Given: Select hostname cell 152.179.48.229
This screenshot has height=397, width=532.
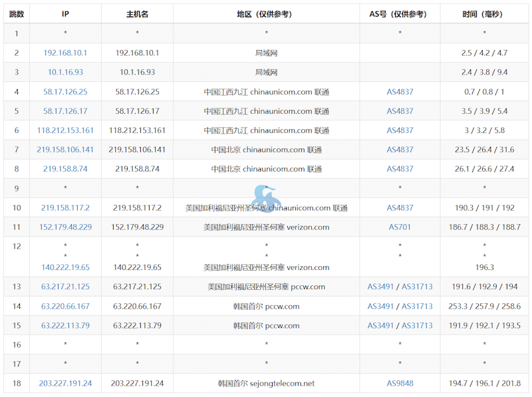Looking at the screenshot, I should coord(137,227).
